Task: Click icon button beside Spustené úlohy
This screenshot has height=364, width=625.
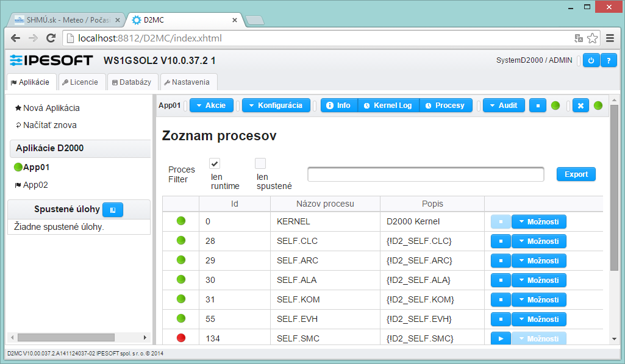Action: pos(113,209)
